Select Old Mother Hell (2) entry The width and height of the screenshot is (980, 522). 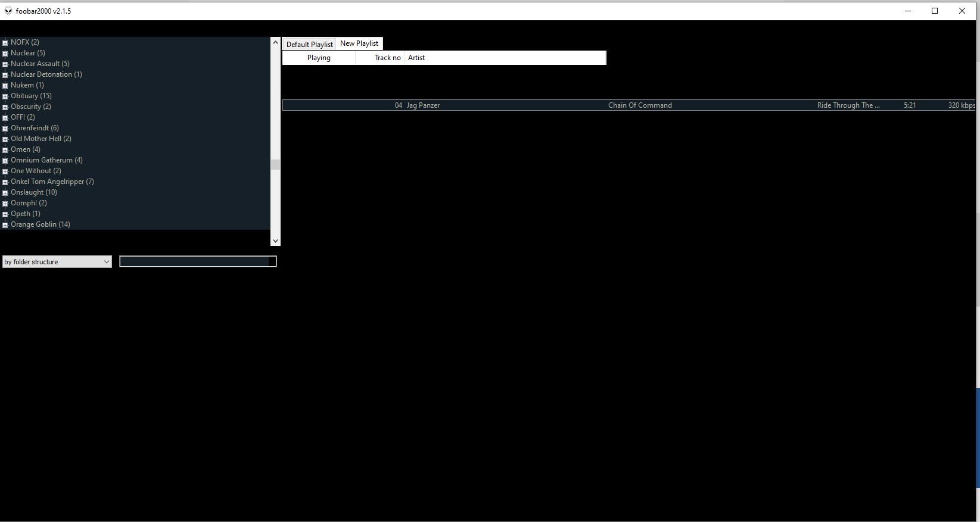[x=41, y=139]
